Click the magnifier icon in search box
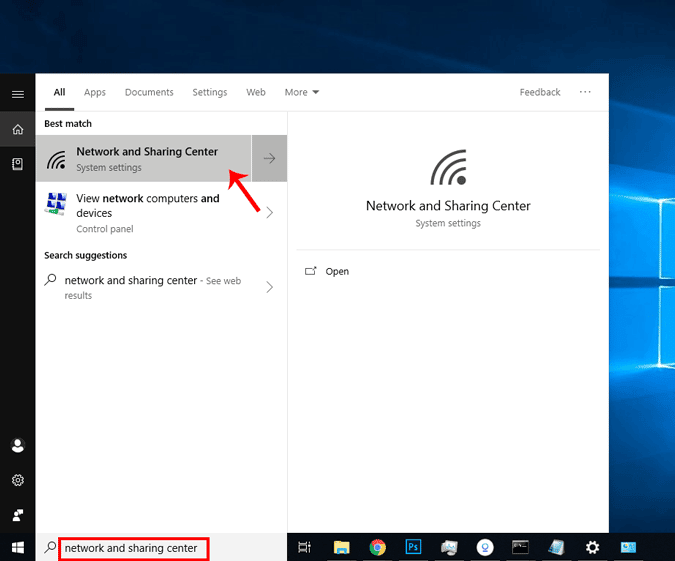The image size is (675, 561). pyautogui.click(x=50, y=548)
